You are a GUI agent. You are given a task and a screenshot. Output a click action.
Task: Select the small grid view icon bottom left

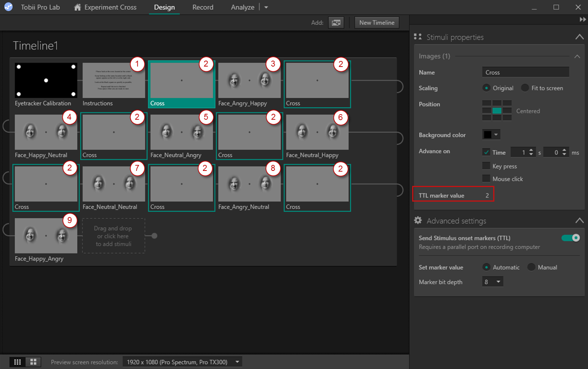[x=17, y=362]
